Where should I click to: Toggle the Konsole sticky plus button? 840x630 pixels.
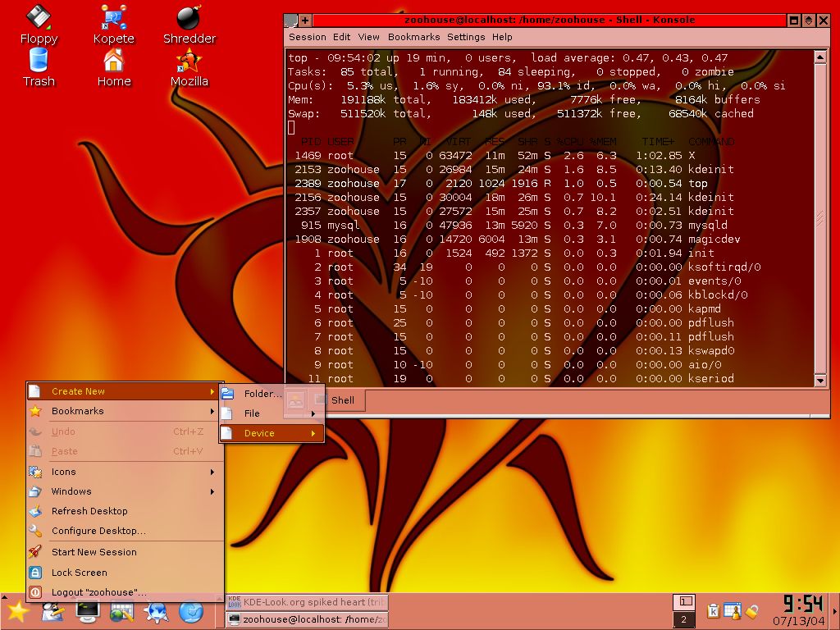tap(305, 21)
